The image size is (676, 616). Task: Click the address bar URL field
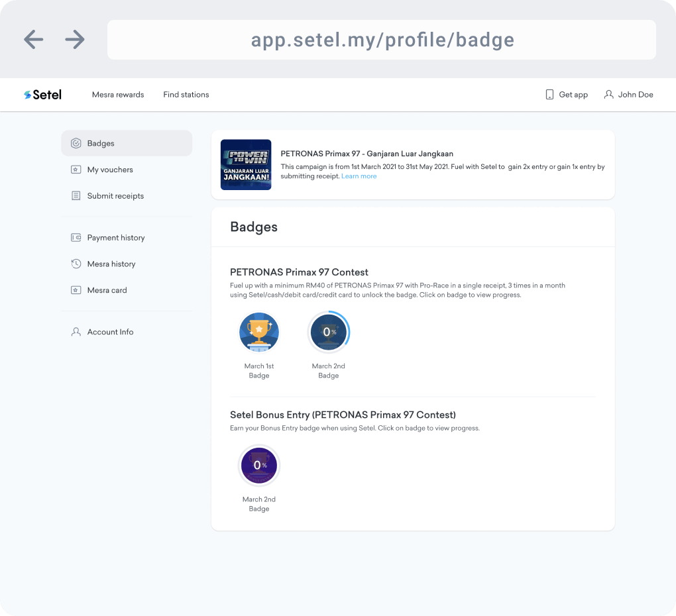[x=382, y=40]
